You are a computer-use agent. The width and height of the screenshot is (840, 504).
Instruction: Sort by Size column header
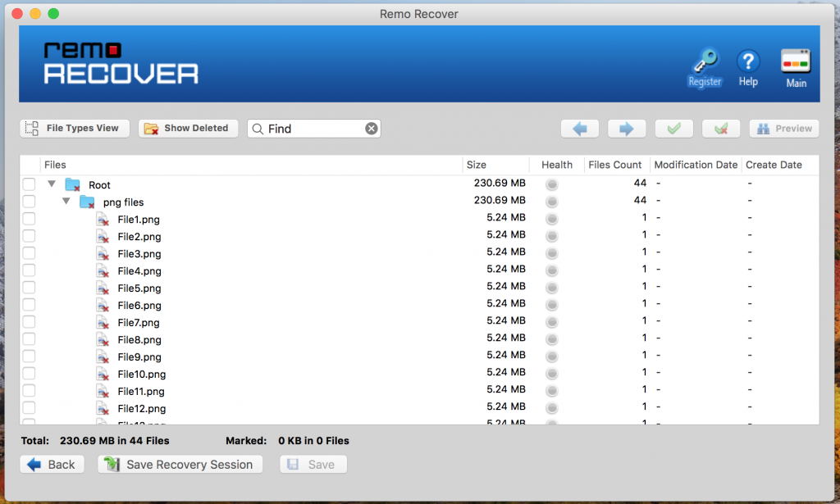tap(496, 165)
